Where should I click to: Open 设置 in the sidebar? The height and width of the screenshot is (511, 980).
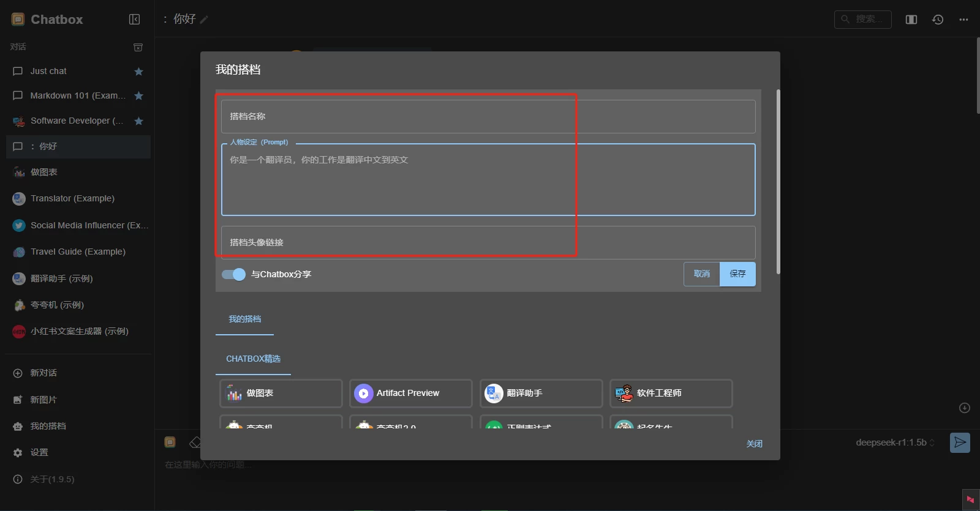point(39,452)
